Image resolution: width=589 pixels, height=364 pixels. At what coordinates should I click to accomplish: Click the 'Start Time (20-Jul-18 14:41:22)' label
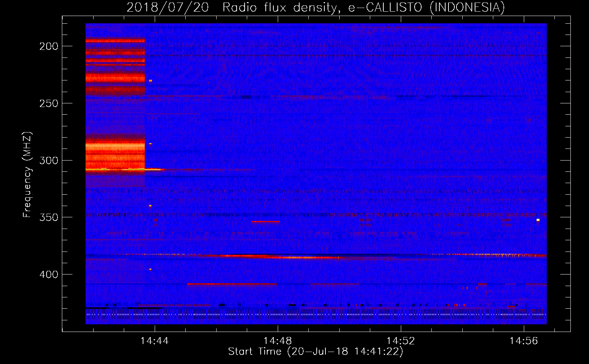click(x=316, y=352)
